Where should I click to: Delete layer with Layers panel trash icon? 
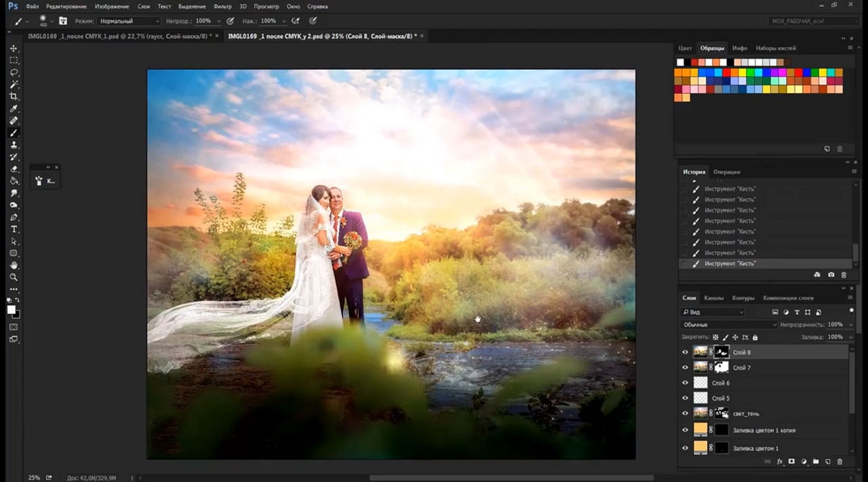click(x=840, y=462)
